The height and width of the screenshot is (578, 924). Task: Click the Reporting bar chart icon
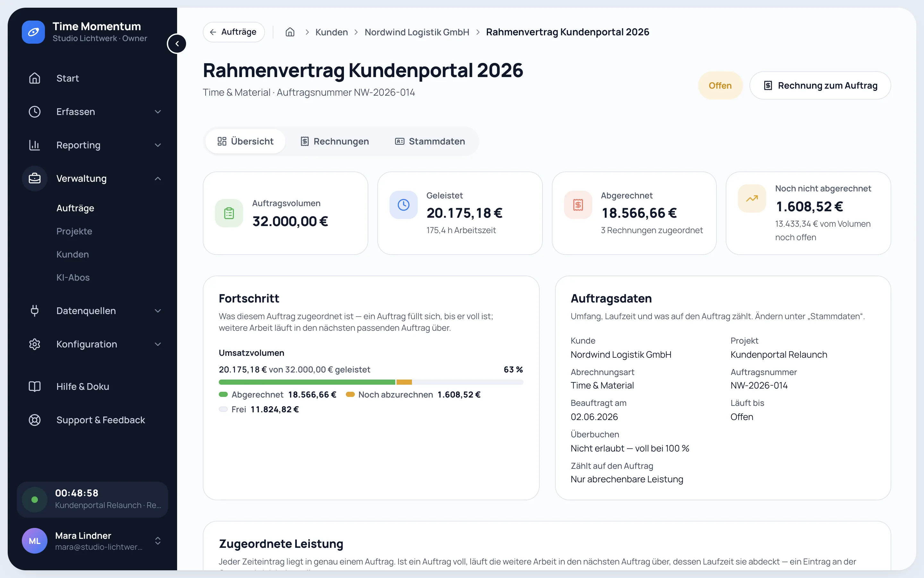35,145
